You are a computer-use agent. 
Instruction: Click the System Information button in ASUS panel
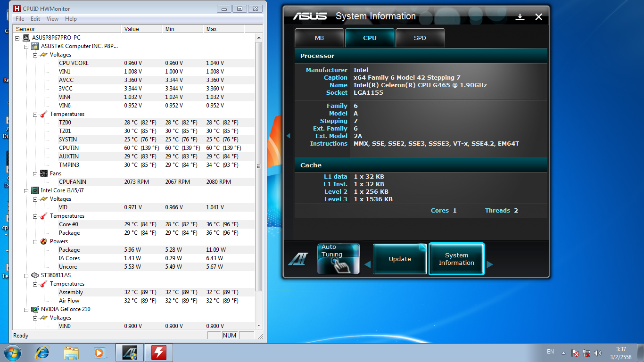coord(456,259)
